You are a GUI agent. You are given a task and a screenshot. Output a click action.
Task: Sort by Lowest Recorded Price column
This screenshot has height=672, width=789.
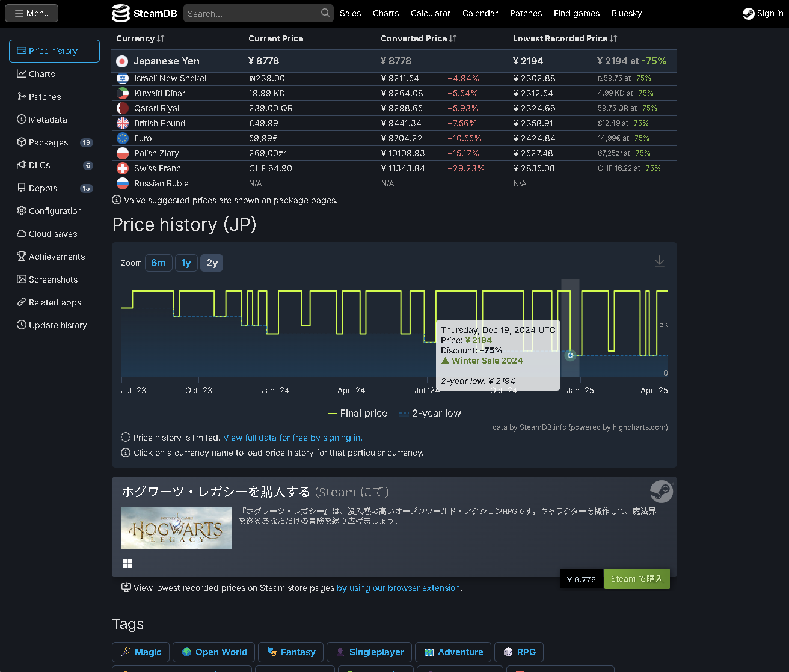tap(565, 38)
